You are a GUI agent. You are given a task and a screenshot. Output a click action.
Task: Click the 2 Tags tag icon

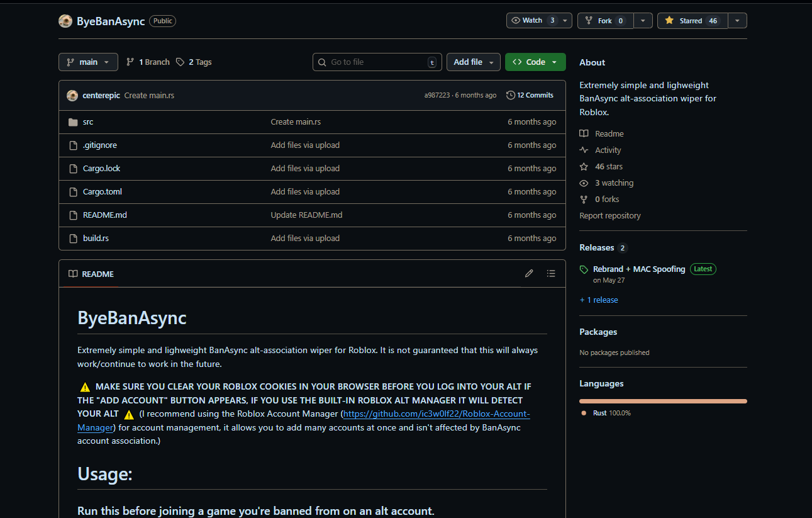point(181,62)
